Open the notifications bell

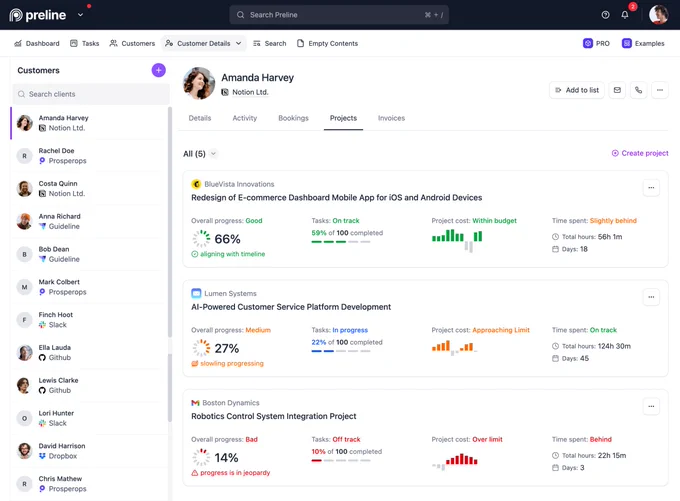click(x=624, y=15)
